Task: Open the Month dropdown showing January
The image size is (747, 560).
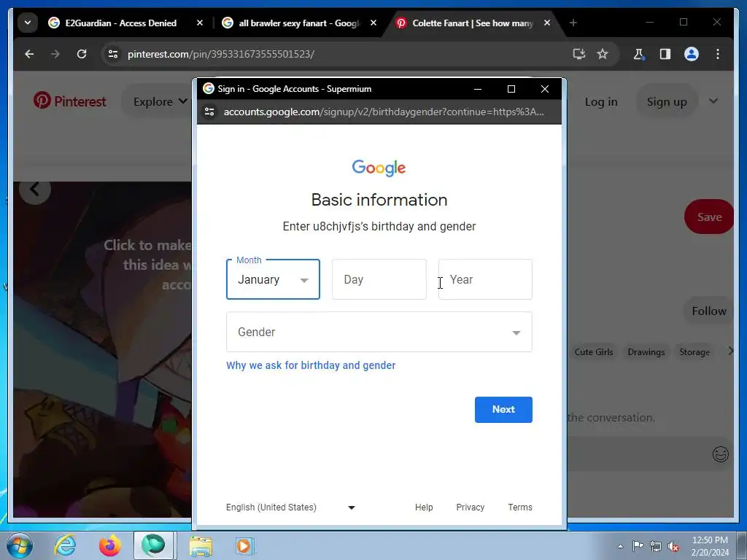Action: tap(273, 279)
